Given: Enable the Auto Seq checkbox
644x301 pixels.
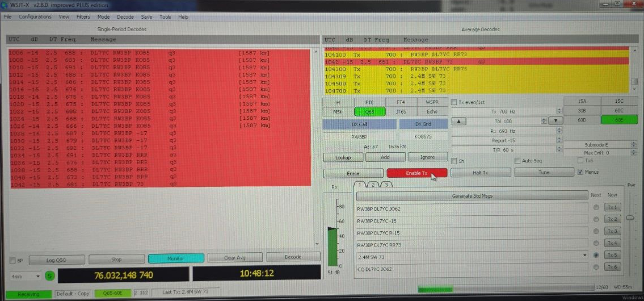Looking at the screenshot, I should coord(517,160).
